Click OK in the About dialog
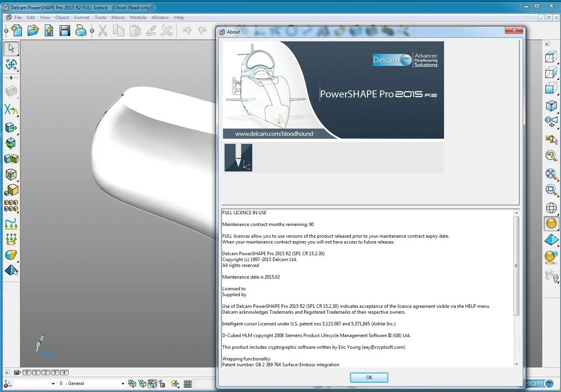 click(x=369, y=378)
